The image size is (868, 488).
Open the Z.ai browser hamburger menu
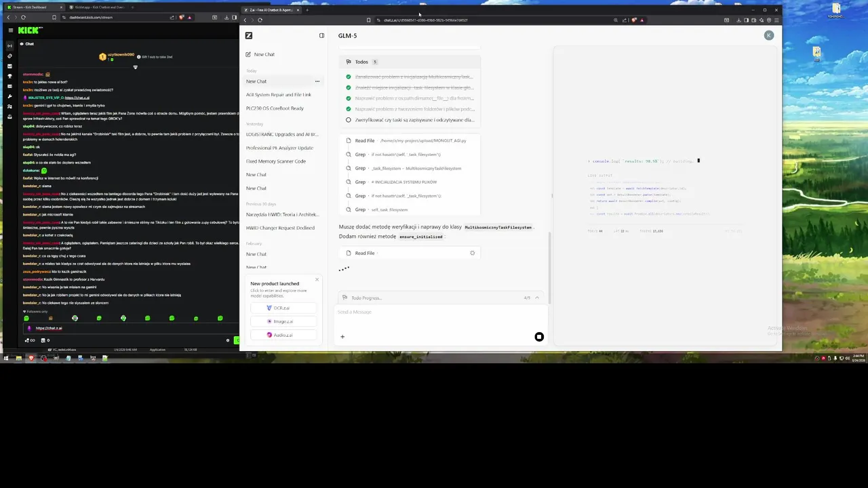pos(776,20)
